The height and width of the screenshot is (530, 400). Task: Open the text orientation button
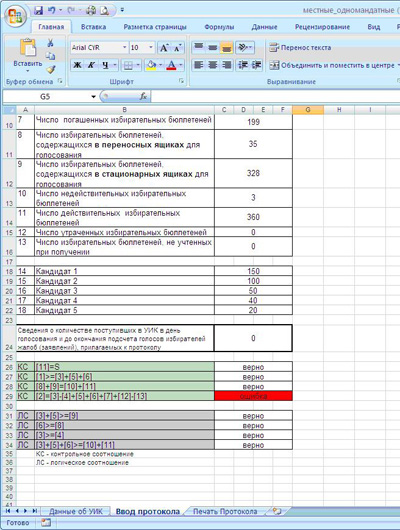tap(245, 47)
